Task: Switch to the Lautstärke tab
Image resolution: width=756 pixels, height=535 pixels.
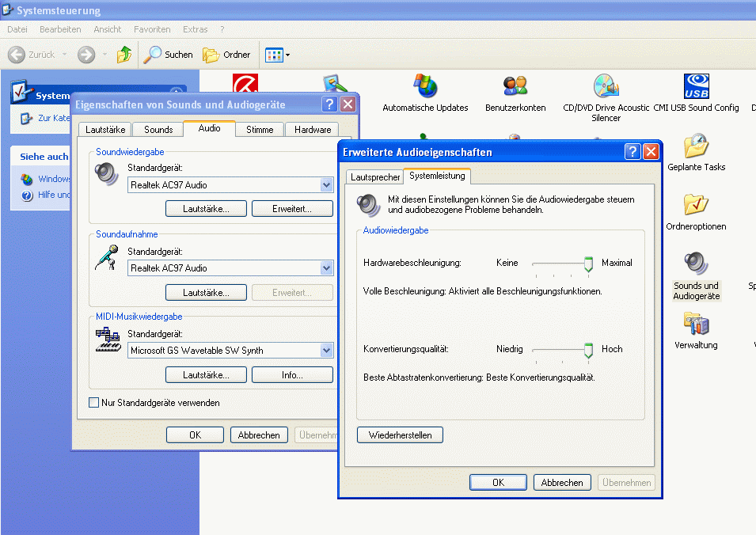Action: click(x=105, y=130)
